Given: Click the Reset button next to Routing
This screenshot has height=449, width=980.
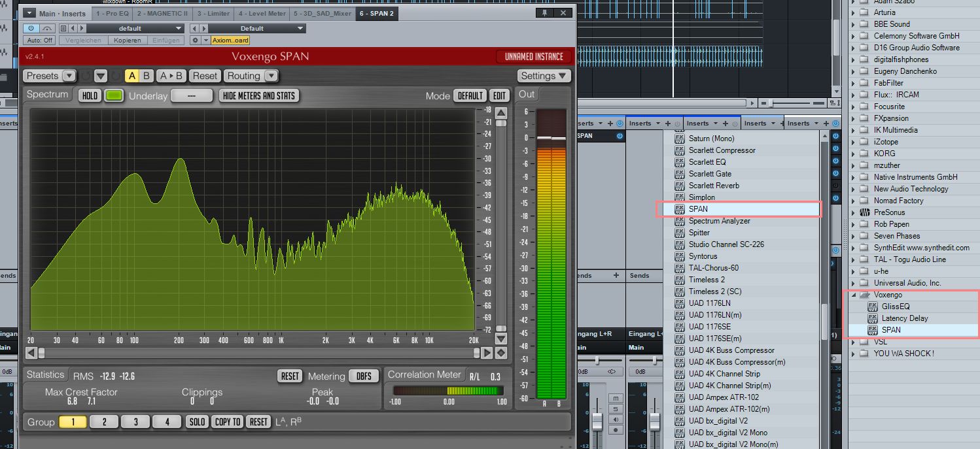Looking at the screenshot, I should pos(205,76).
